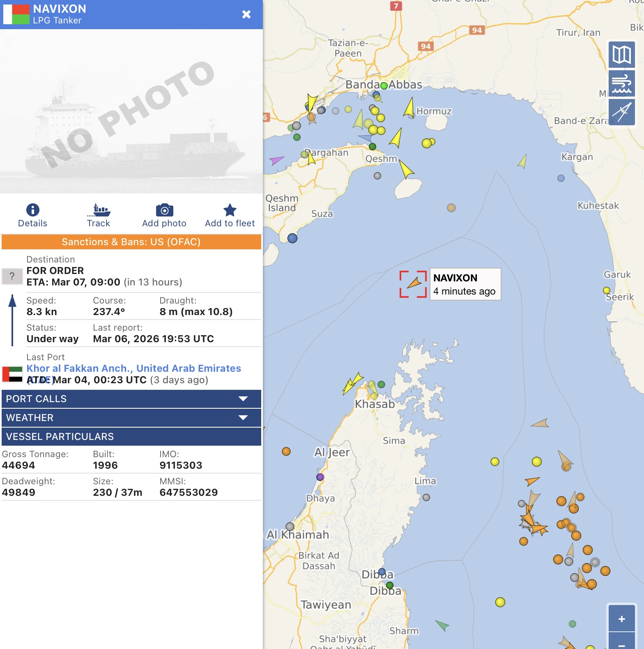The height and width of the screenshot is (649, 644).
Task: Select light green arrow vessel near Kargan
Action: (x=522, y=161)
